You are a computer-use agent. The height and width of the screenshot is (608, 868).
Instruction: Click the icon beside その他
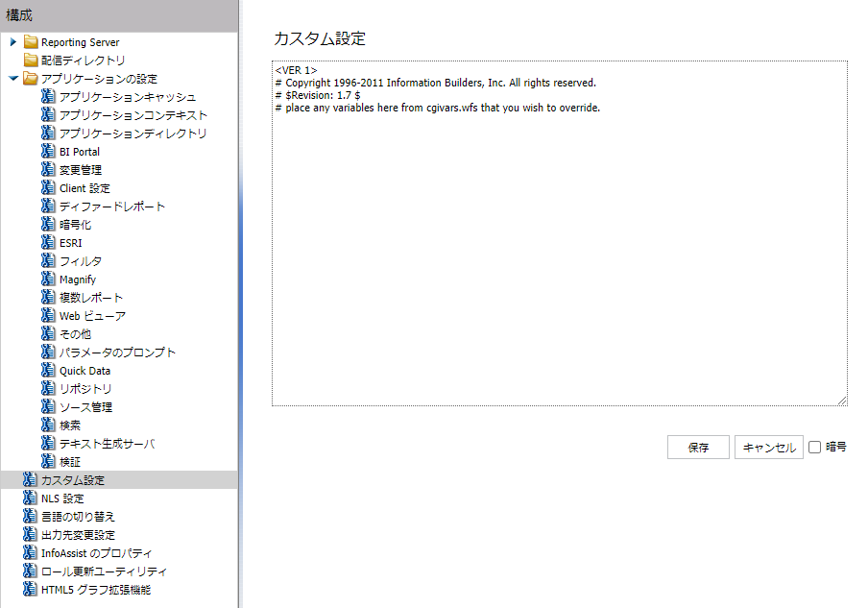coord(48,334)
